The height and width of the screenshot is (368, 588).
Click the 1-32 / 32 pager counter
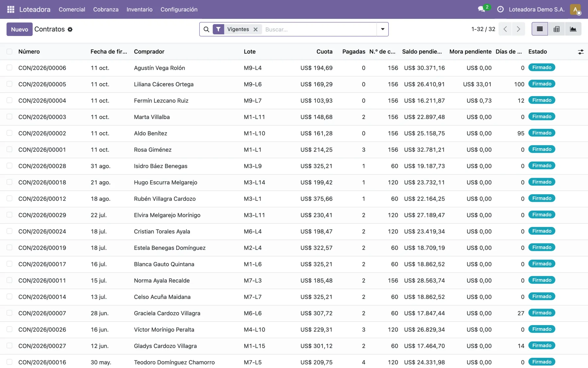[483, 29]
